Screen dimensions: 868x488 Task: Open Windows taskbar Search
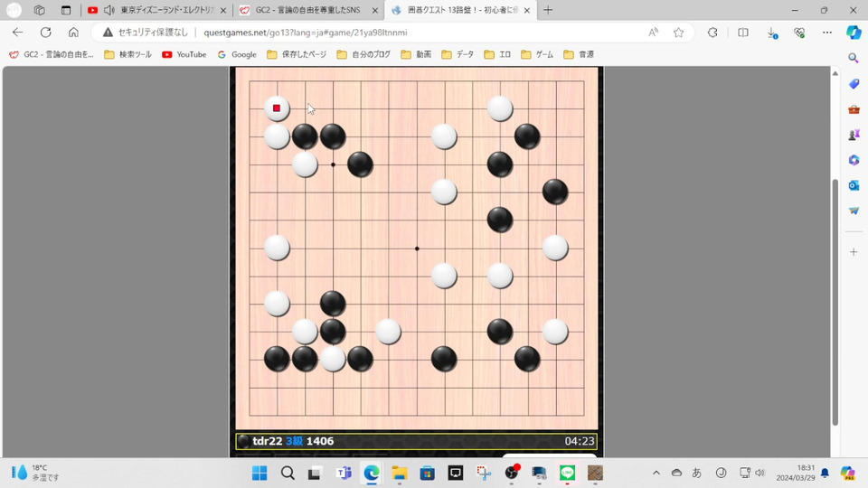pyautogui.click(x=288, y=473)
